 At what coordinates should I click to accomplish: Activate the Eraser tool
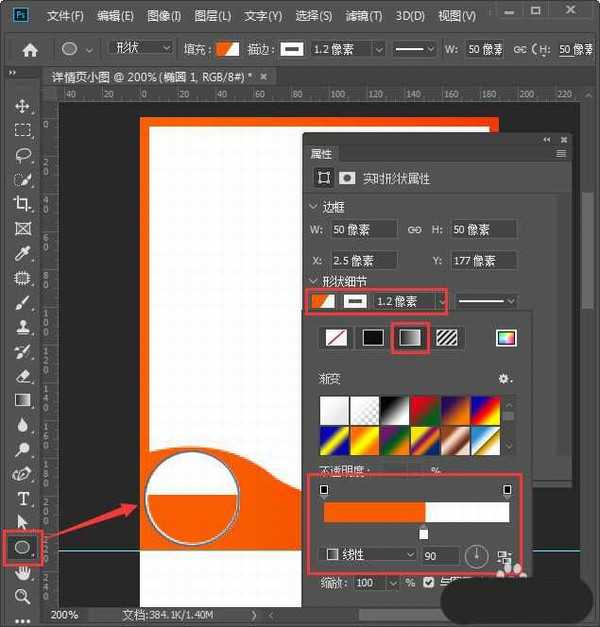(x=22, y=376)
